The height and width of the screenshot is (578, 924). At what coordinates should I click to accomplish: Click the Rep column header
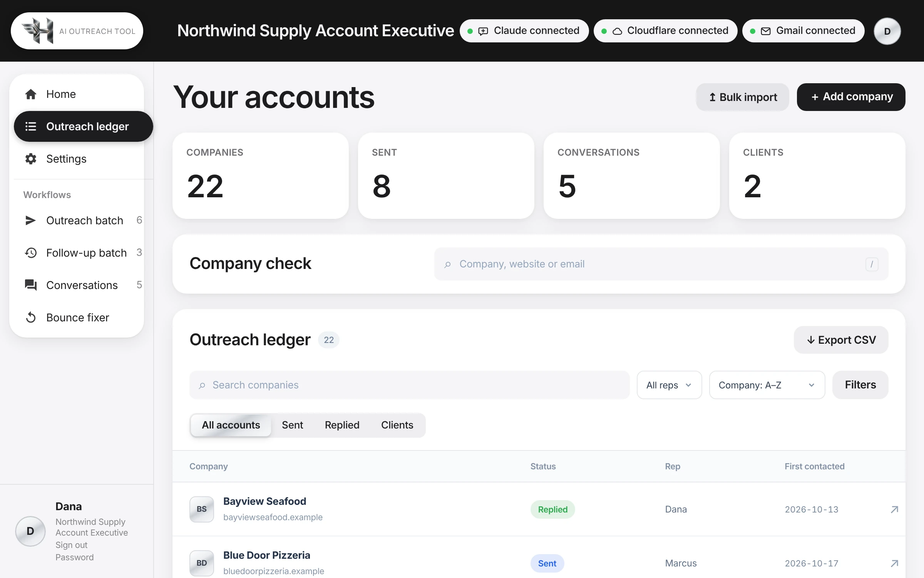[x=673, y=466]
